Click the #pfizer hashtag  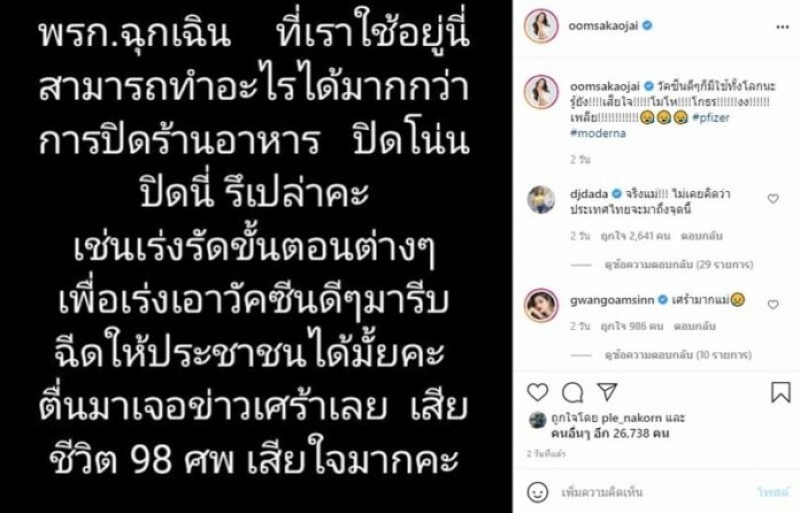click(x=711, y=117)
